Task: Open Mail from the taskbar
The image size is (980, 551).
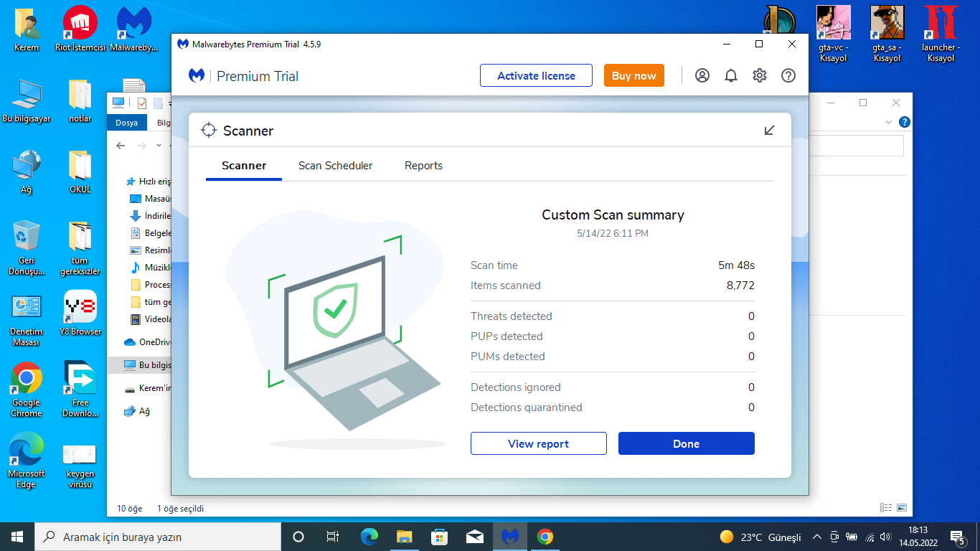Action: pos(474,537)
